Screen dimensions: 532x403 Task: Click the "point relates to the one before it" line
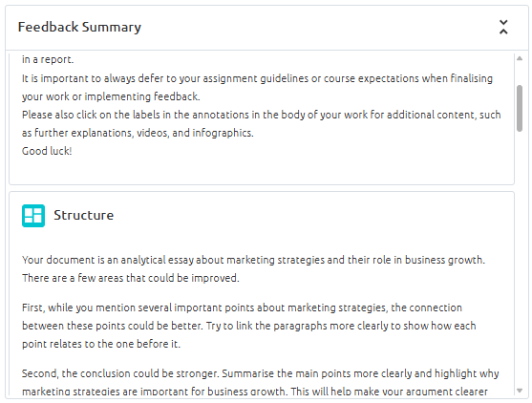[101, 344]
